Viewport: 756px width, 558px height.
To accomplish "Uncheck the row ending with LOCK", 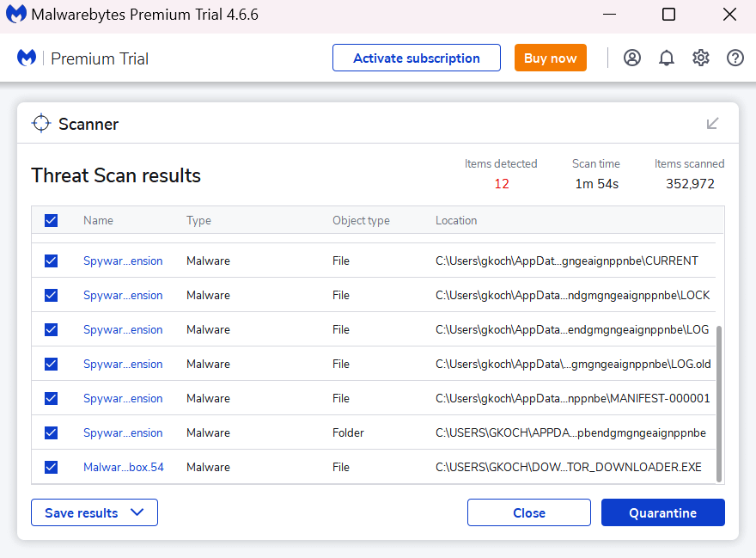I will 51,296.
